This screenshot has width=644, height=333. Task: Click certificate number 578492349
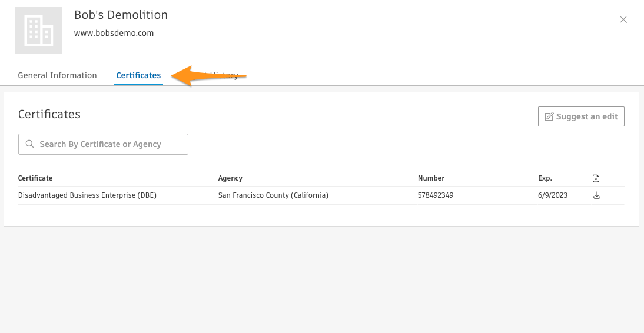coord(435,195)
